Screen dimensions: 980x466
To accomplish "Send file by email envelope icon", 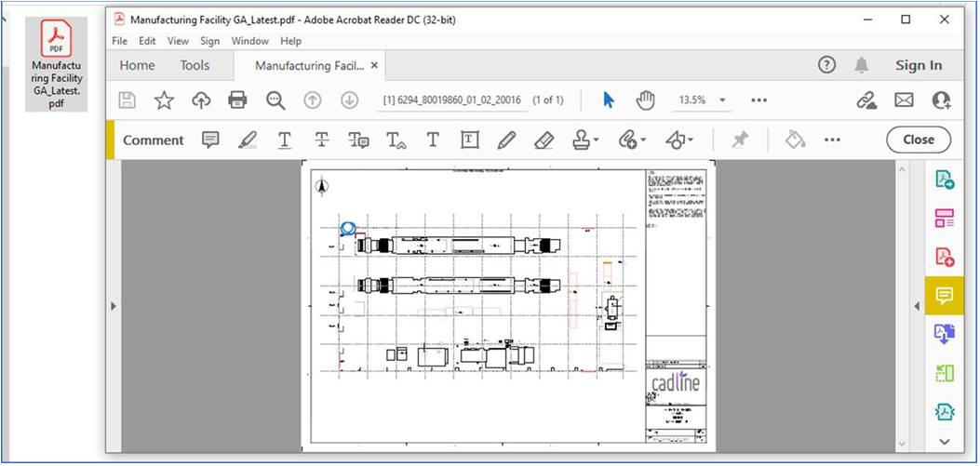I will [904, 100].
